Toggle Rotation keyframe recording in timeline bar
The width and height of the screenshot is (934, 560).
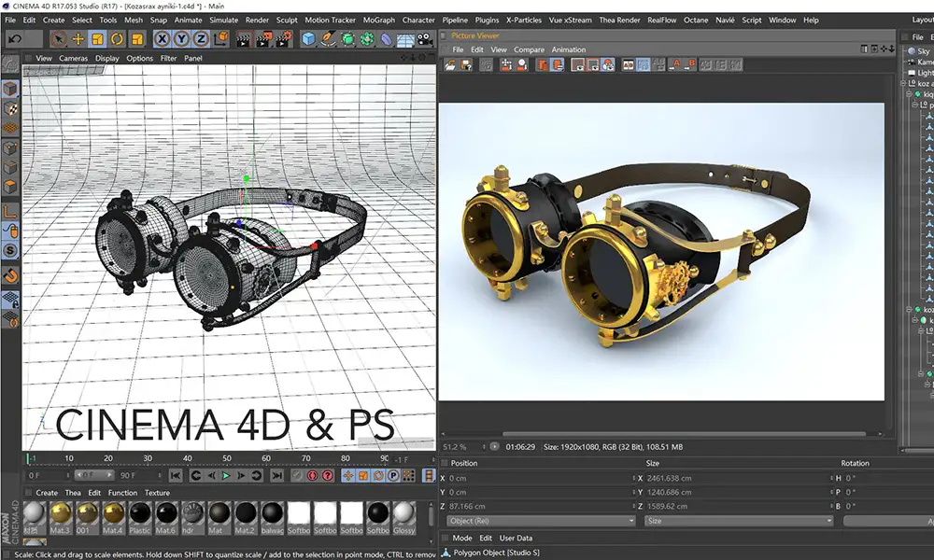[x=378, y=475]
